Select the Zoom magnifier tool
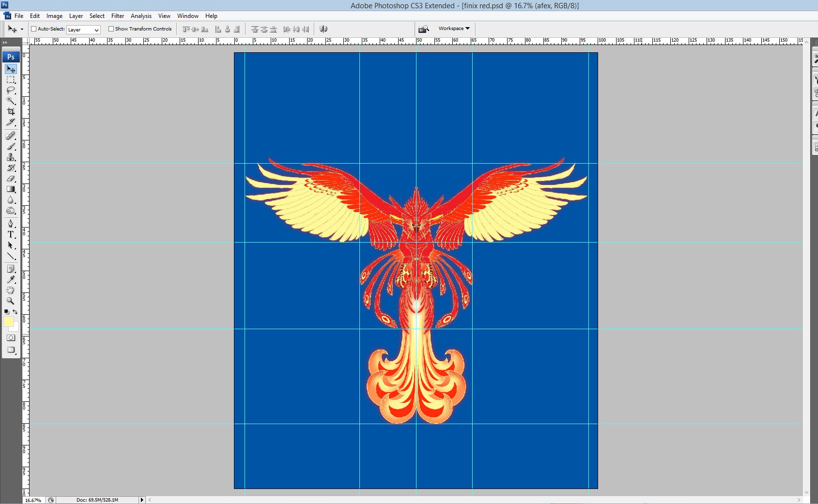Viewport: 818px width, 504px height. [x=11, y=301]
